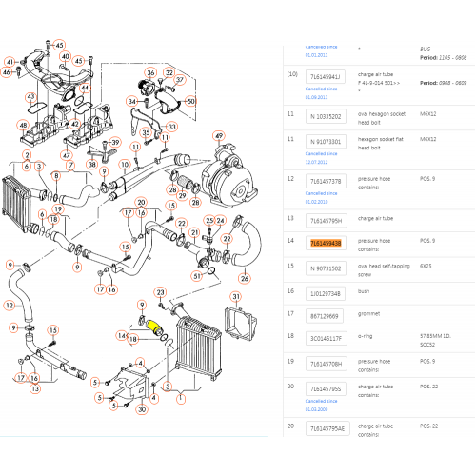Click diagram callout number 50
The height and width of the screenshot is (476, 476).
[190, 102]
